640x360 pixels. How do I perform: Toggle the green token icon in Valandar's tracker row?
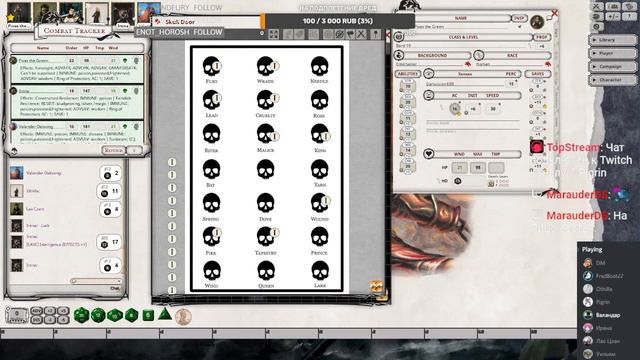(125, 127)
